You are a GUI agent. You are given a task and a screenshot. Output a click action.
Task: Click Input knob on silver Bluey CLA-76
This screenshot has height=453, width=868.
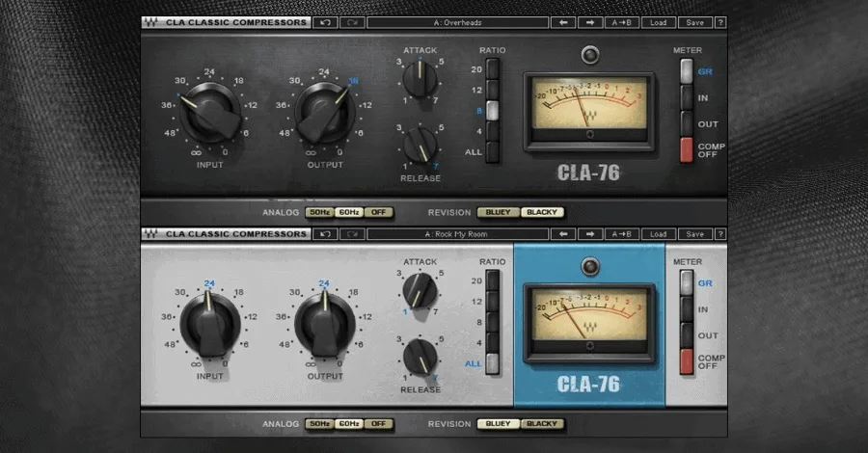210,325
